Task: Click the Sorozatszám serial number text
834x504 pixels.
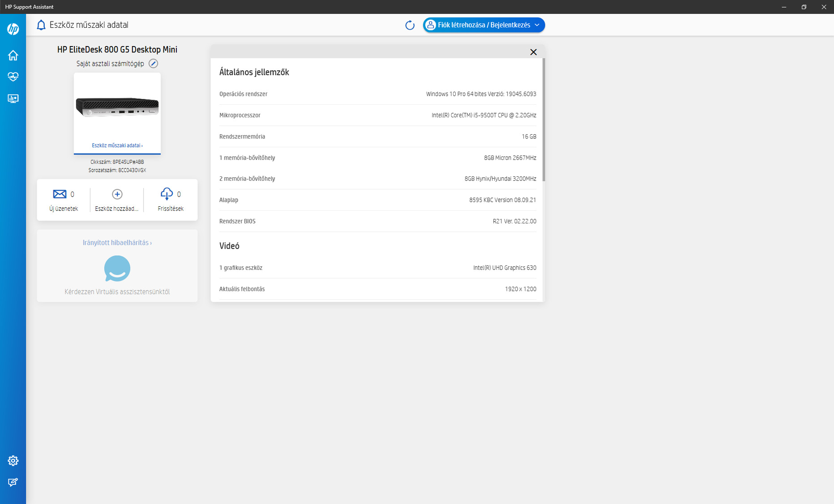Action: point(117,171)
